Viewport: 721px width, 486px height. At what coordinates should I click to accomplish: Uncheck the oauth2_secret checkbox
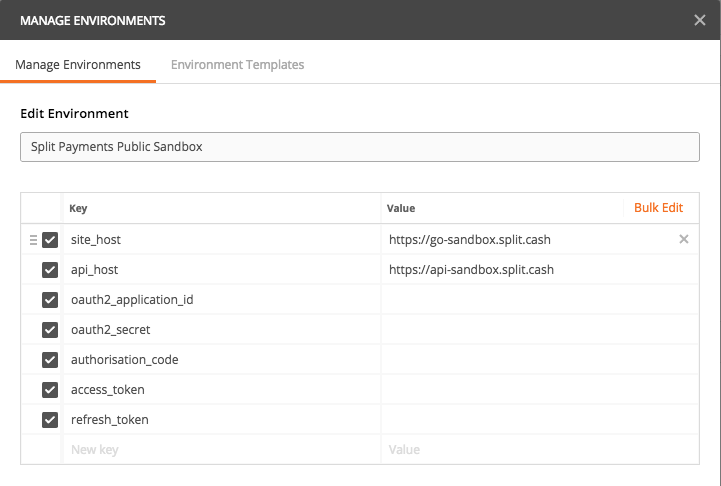(x=50, y=330)
